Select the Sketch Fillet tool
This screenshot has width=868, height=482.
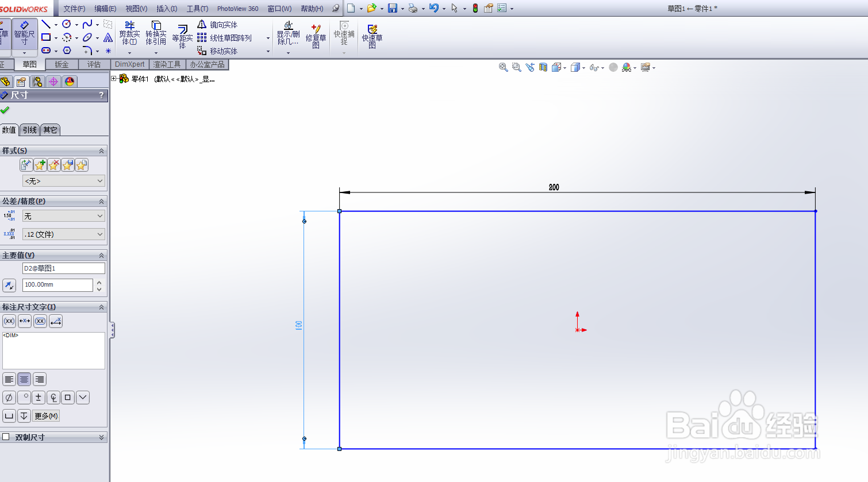pyautogui.click(x=87, y=51)
